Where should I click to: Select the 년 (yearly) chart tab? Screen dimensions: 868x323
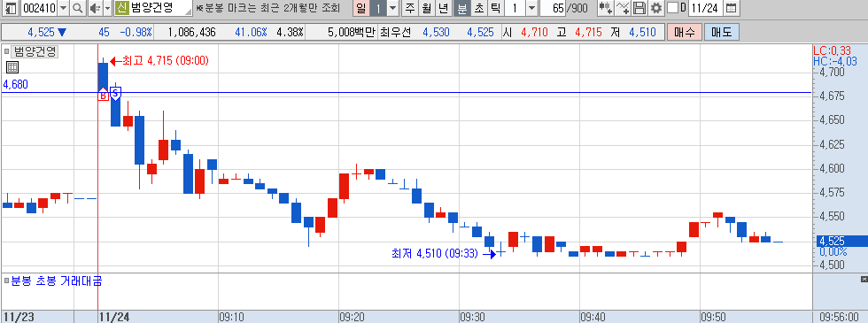tap(444, 8)
